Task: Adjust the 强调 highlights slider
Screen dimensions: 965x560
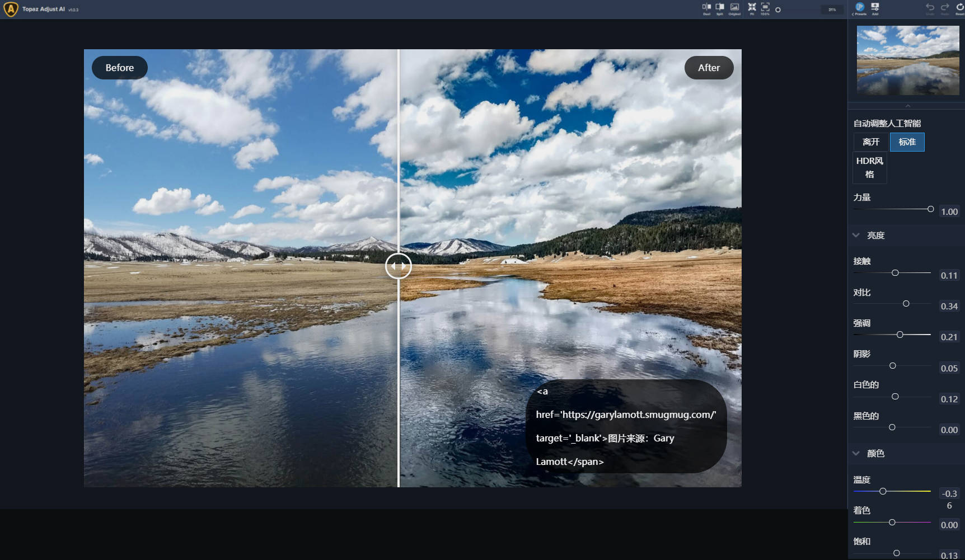Action: click(x=900, y=335)
